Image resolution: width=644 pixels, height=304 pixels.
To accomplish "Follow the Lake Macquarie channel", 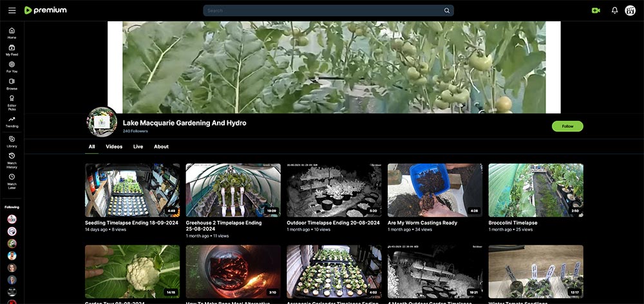I will click(x=567, y=126).
